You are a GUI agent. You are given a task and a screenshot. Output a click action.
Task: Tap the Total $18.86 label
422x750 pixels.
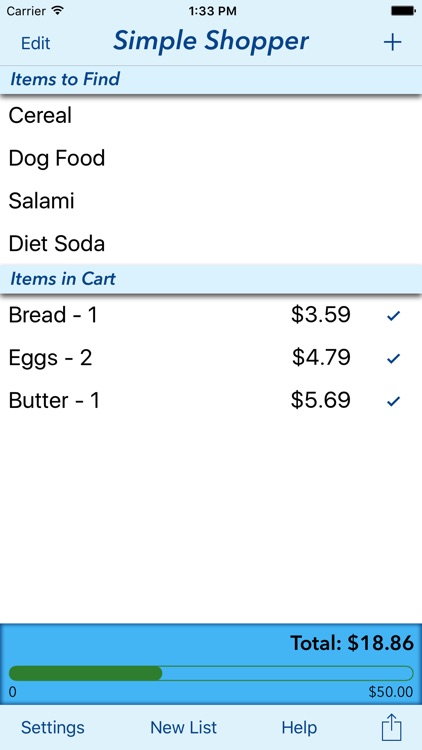(x=352, y=643)
